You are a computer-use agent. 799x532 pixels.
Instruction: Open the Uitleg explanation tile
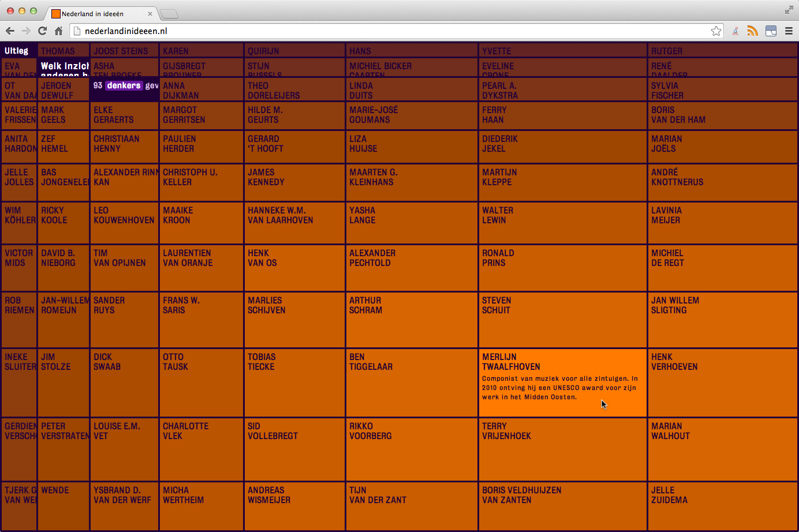point(17,51)
